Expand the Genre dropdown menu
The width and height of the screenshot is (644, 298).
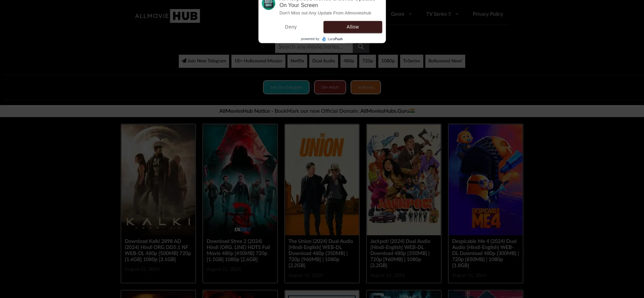[401, 14]
